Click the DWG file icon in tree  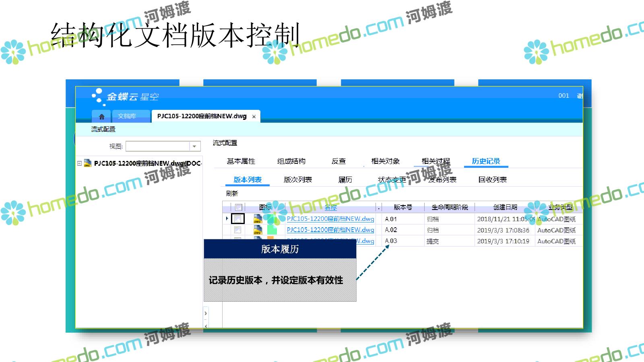click(87, 163)
